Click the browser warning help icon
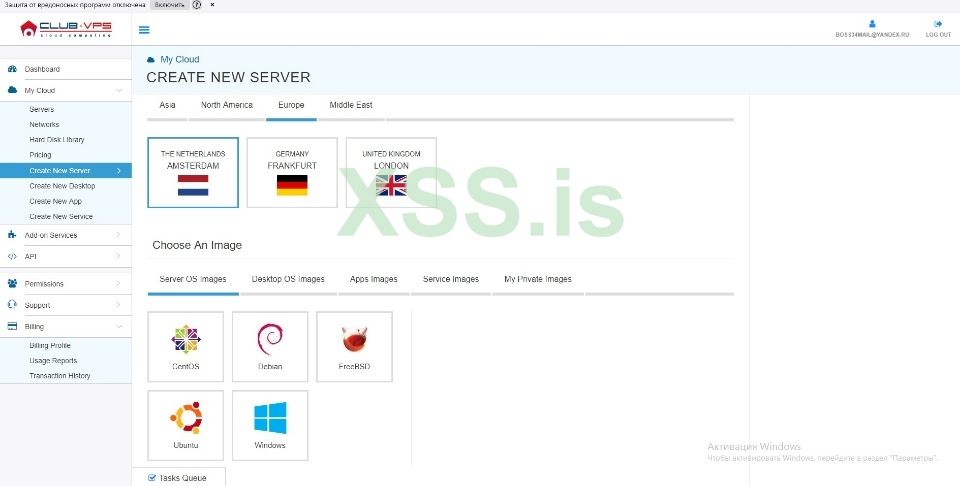Image resolution: width=960 pixels, height=486 pixels. point(197,5)
